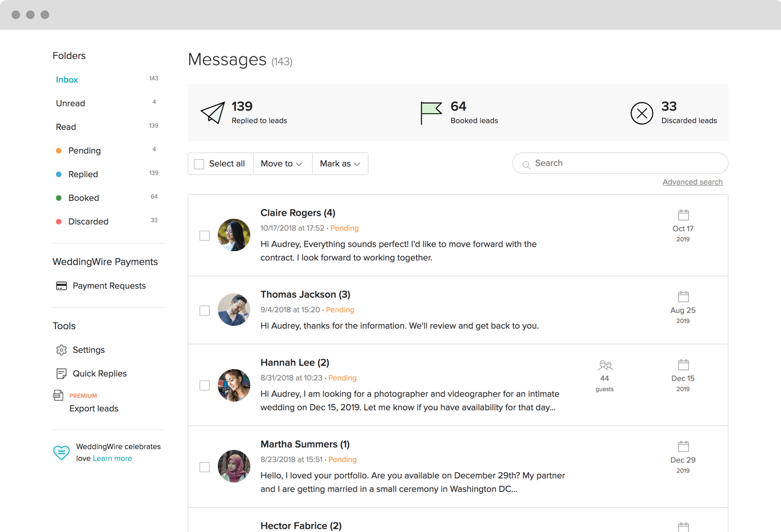Tick the checkbox for Martha Summers message
The image size is (781, 532).
(205, 467)
